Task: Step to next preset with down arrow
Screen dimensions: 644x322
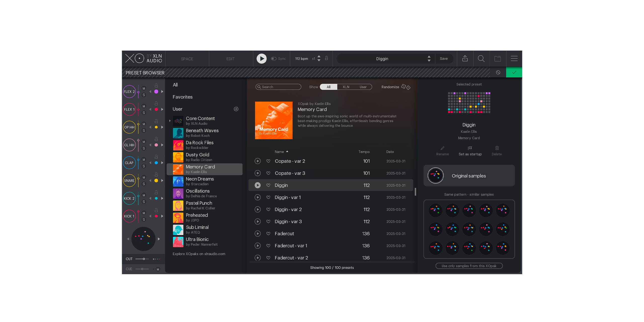Action: click(429, 61)
